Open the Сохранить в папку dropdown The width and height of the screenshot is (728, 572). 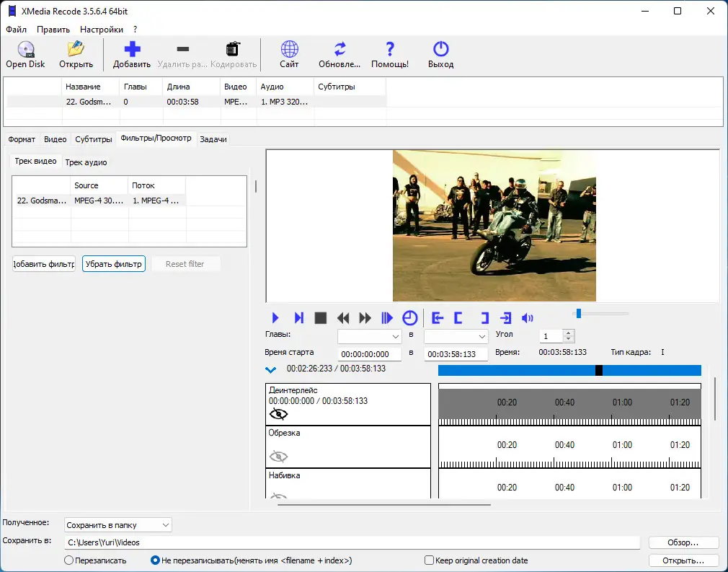click(x=118, y=525)
